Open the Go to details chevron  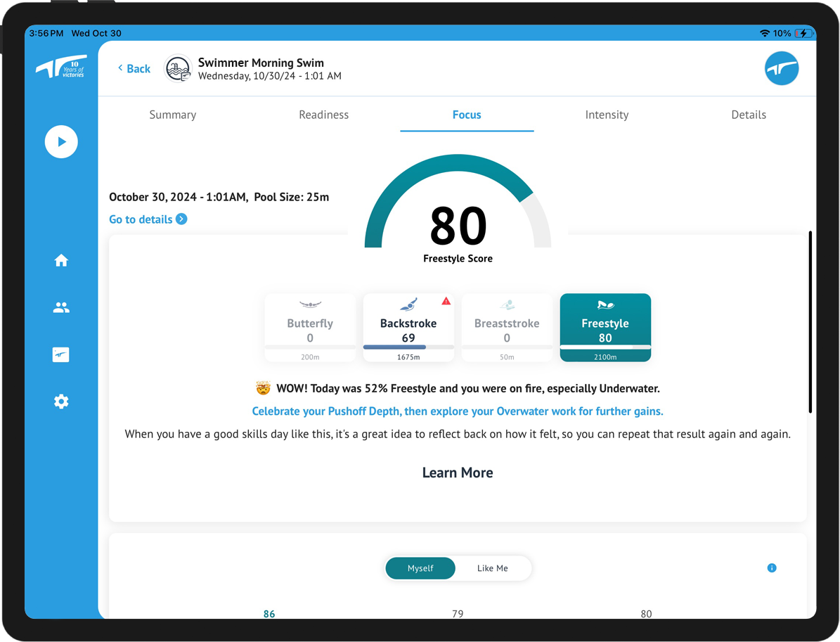(182, 219)
